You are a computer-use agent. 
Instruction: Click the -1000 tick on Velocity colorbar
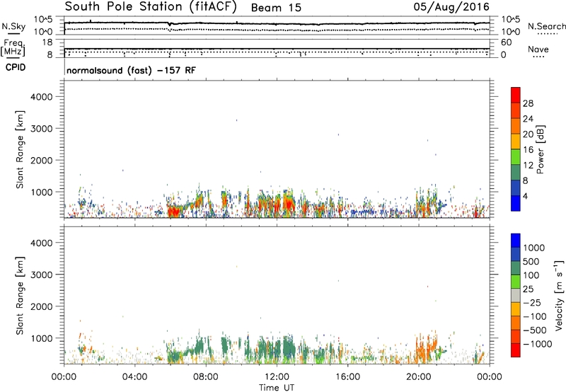538,344
